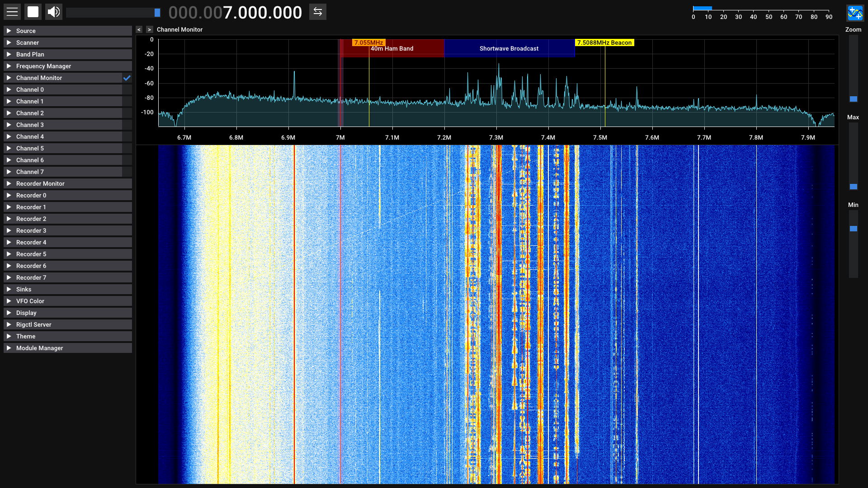Expand Source using its triangle icon
This screenshot has height=488, width=868.
point(9,31)
